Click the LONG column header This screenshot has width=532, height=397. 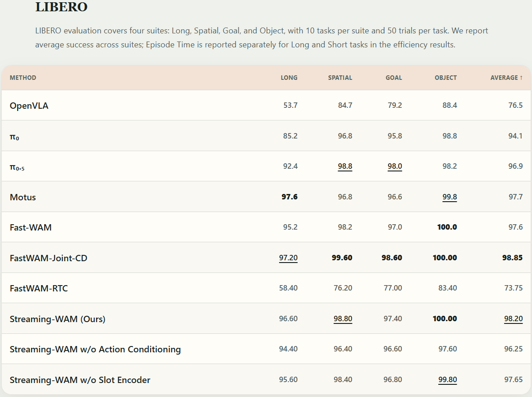pos(289,78)
